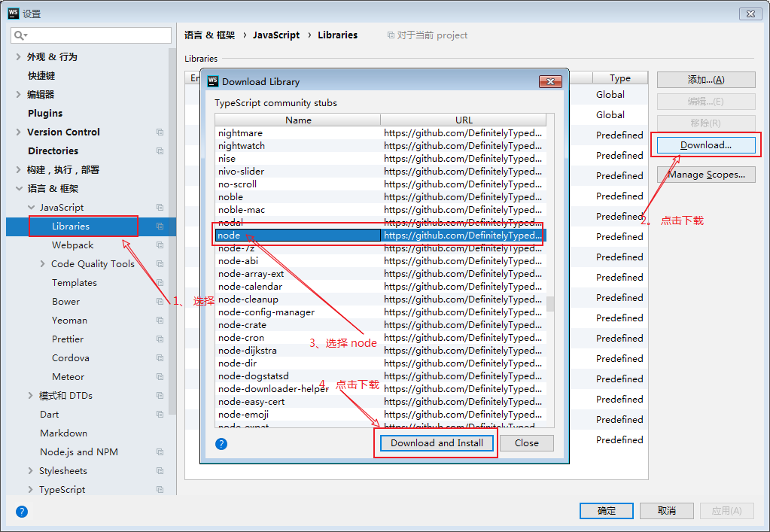The image size is (770, 532).
Task: Collapse the 语言 & 框架 group
Action: pos(19,188)
